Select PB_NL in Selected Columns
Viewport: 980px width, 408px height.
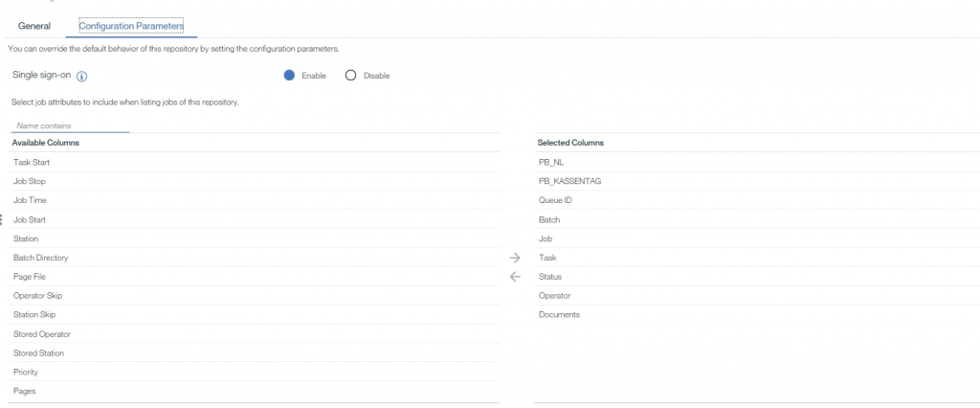(758, 162)
